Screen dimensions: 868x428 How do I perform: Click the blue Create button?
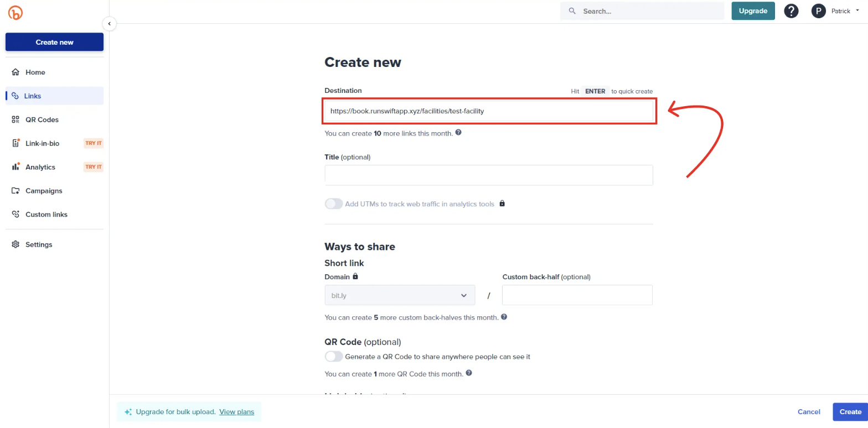click(850, 411)
